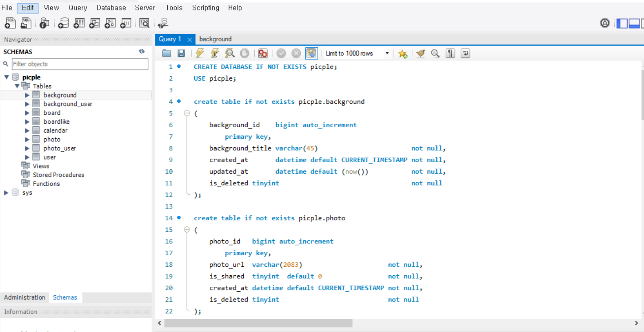
Task: Expand the photo_user table node
Action: [x=27, y=148]
